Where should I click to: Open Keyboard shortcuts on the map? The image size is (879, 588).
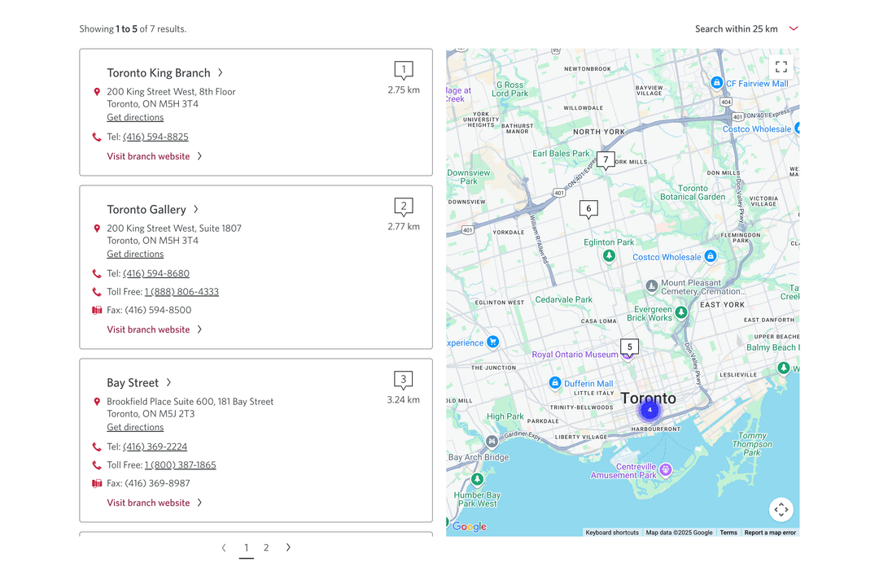click(x=611, y=533)
